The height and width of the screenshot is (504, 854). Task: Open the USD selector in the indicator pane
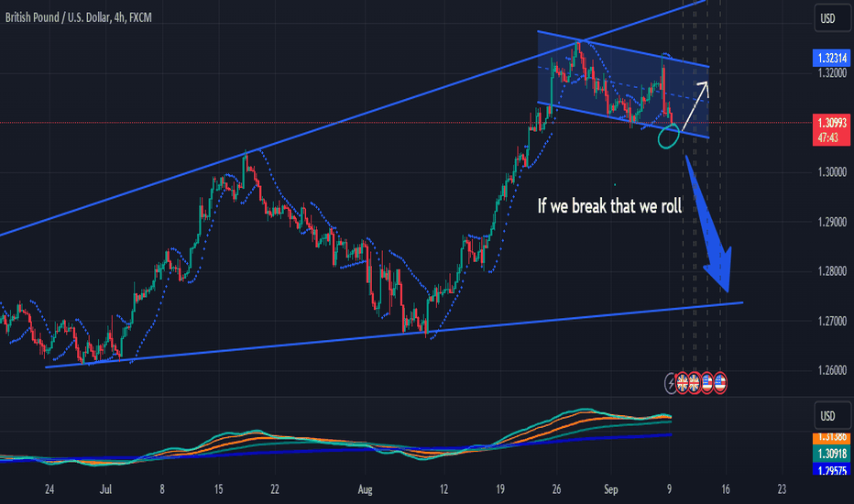tap(831, 416)
